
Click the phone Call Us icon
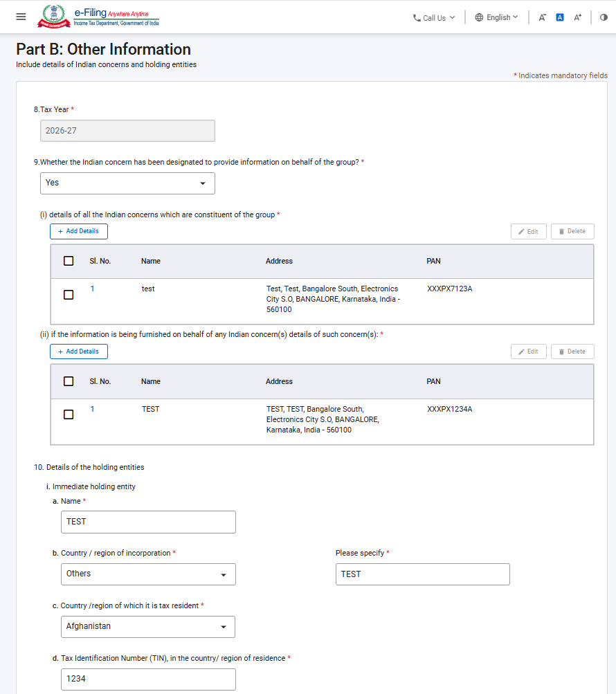point(417,18)
